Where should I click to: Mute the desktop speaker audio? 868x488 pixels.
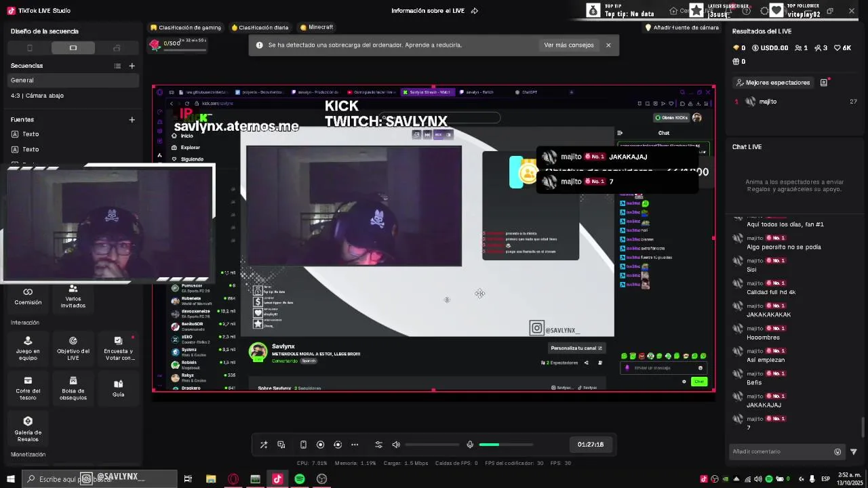pyautogui.click(x=396, y=445)
